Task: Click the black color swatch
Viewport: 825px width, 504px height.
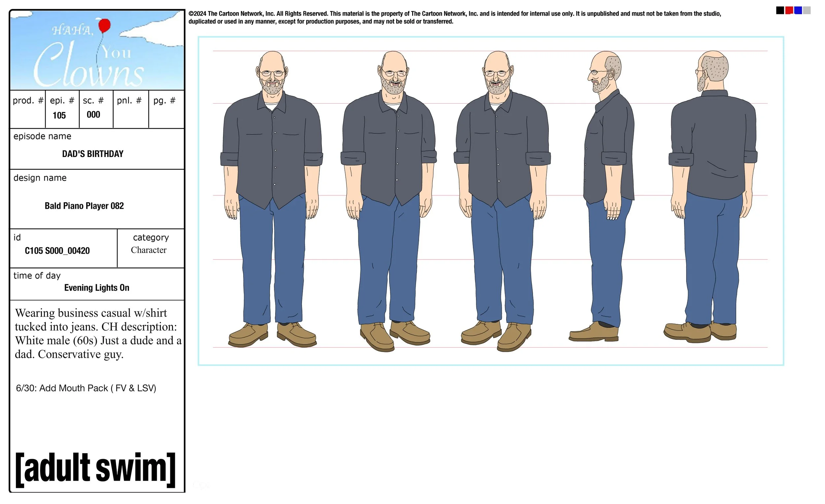Action: 780,10
